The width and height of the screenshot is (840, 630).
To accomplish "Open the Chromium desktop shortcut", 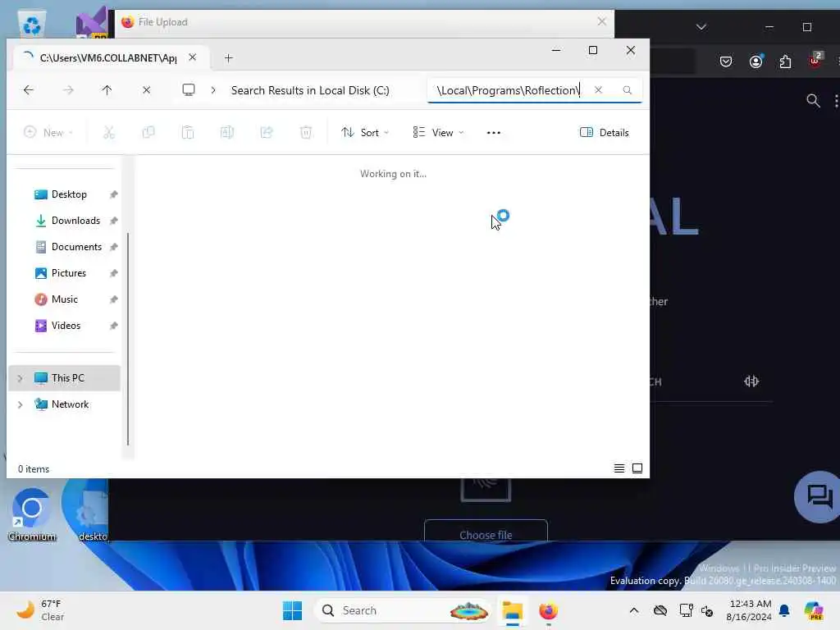I will click(x=32, y=514).
